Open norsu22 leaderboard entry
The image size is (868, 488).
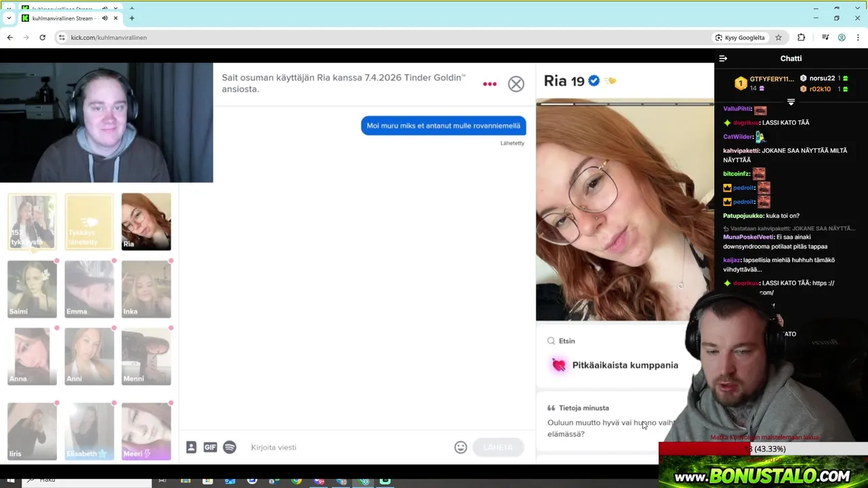click(x=824, y=78)
